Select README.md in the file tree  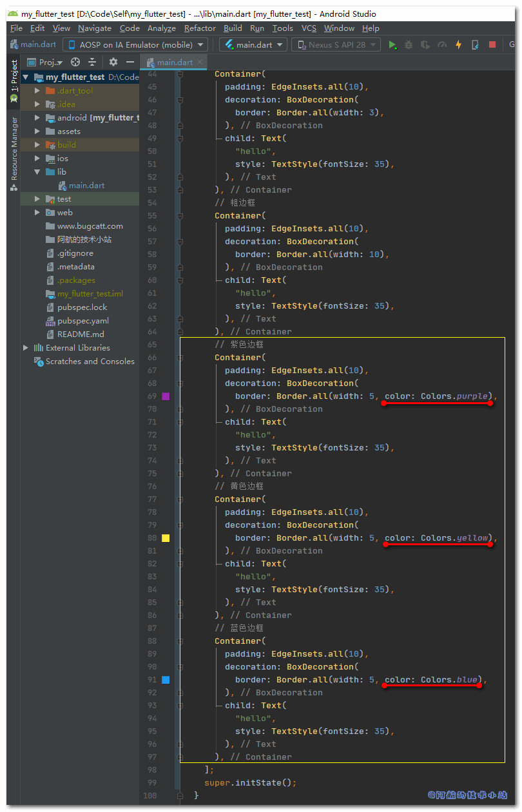tap(80, 334)
